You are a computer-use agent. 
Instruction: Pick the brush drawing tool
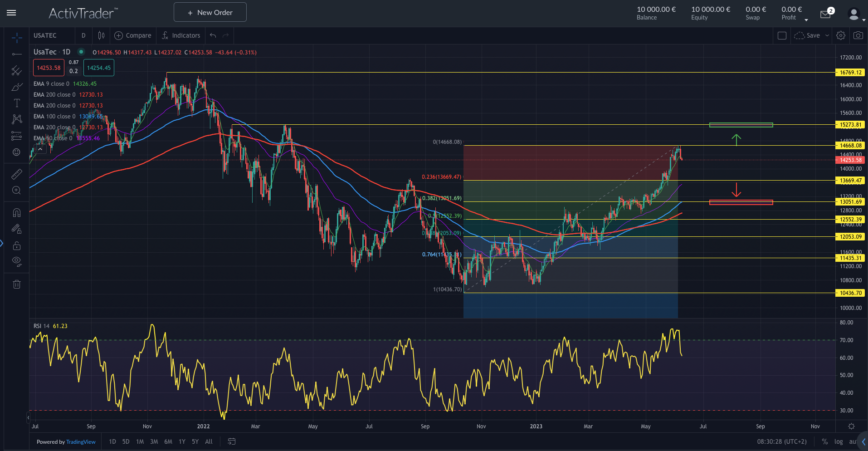point(16,87)
